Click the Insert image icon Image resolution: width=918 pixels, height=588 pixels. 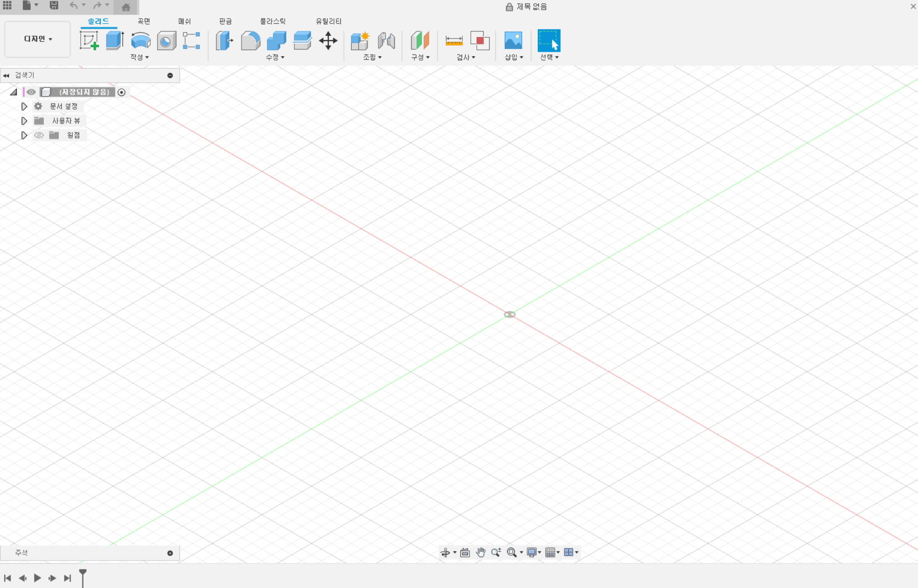(x=513, y=40)
